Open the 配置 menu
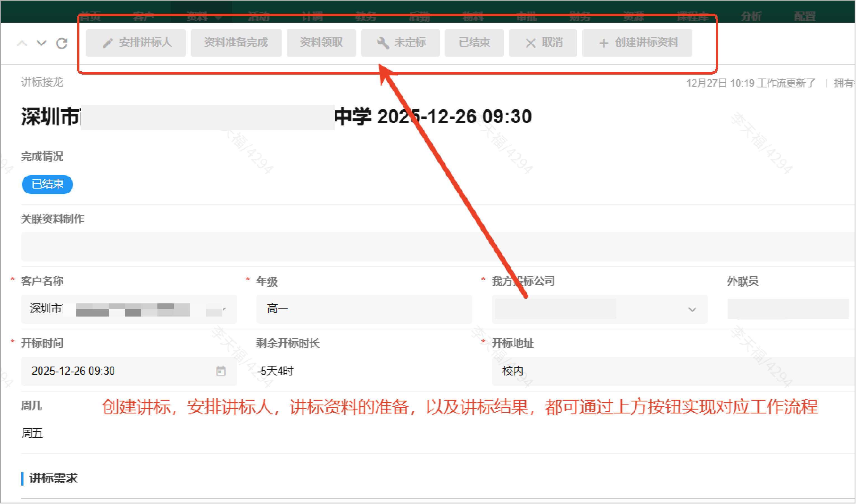Viewport: 856px width, 504px height. (x=805, y=16)
